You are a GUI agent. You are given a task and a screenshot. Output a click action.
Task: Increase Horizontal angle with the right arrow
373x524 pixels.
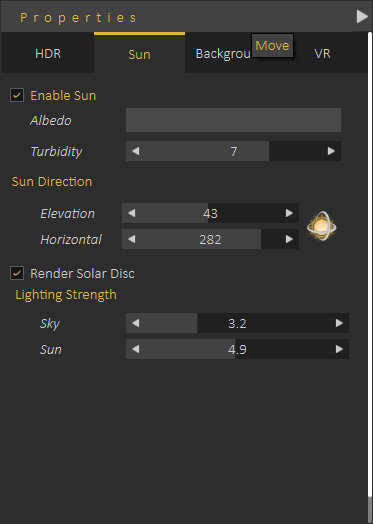(289, 239)
